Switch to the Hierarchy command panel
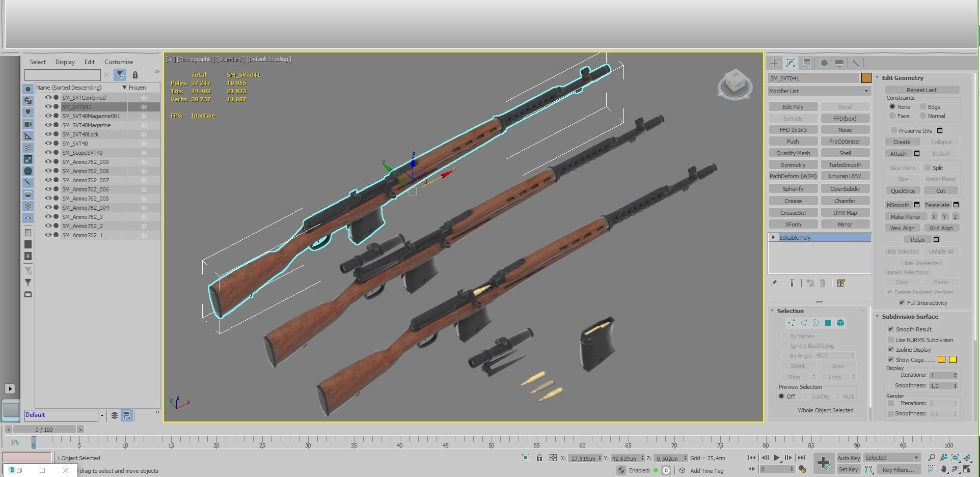 tap(806, 63)
